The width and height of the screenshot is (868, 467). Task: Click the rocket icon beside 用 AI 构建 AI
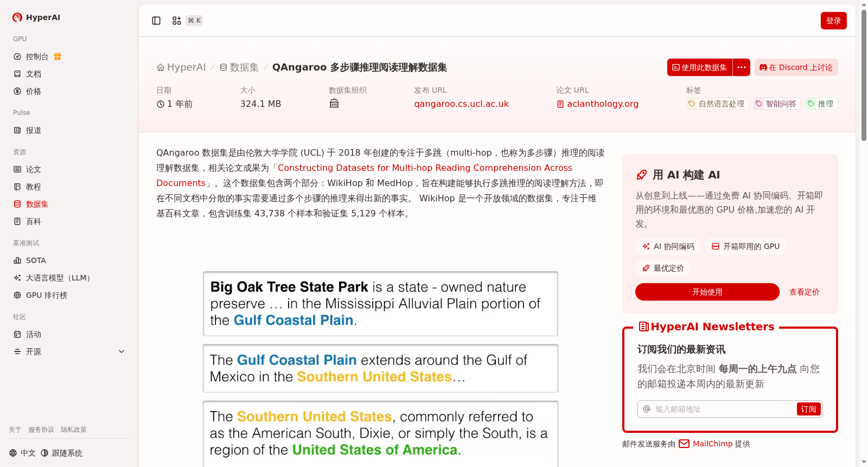642,175
